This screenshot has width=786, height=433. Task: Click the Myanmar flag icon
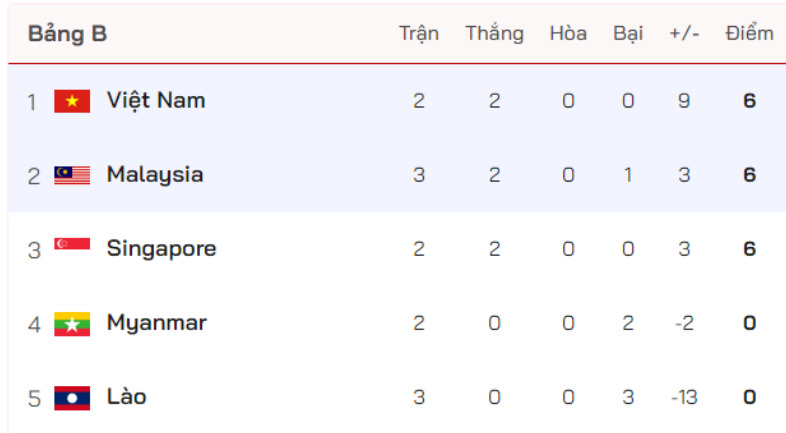pos(72,323)
